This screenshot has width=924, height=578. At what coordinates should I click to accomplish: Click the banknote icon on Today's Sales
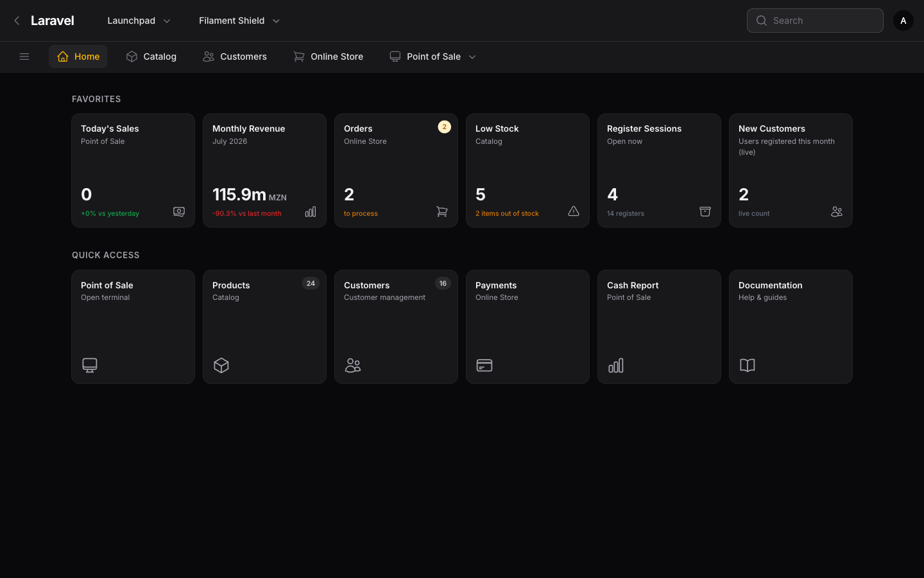179,211
